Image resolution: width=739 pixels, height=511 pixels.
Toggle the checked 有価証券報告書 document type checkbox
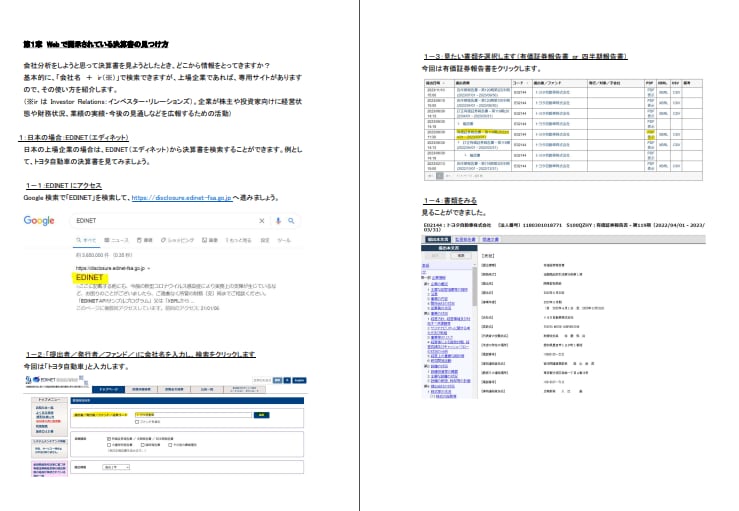pos(109,438)
